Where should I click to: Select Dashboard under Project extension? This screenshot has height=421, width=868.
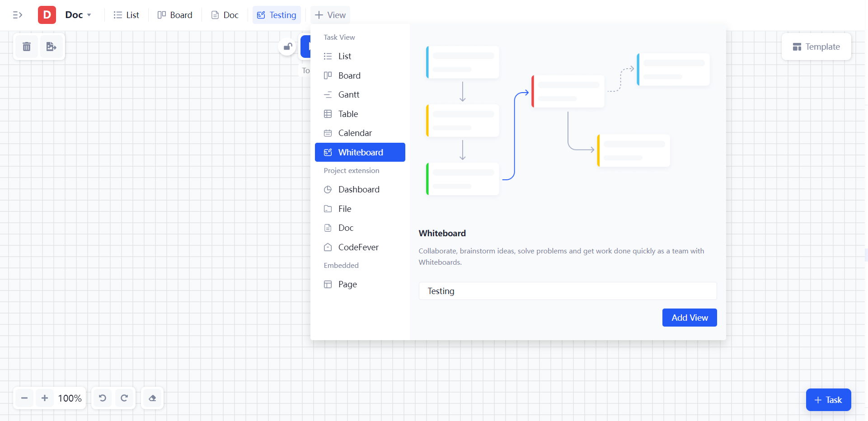(x=359, y=189)
